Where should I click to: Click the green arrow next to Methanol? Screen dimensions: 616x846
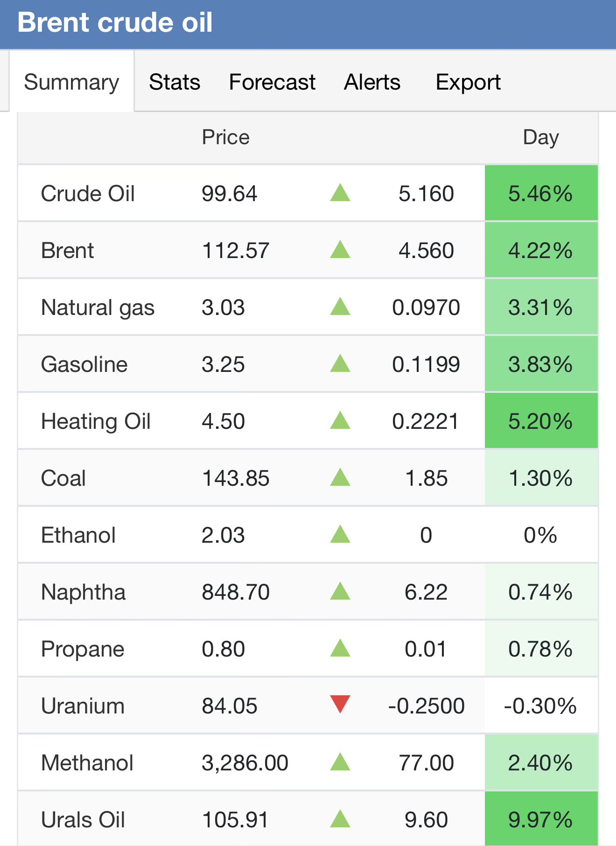click(340, 762)
